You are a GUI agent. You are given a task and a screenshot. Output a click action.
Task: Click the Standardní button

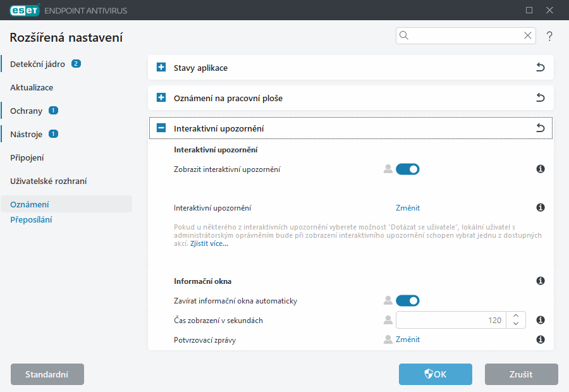tap(47, 374)
